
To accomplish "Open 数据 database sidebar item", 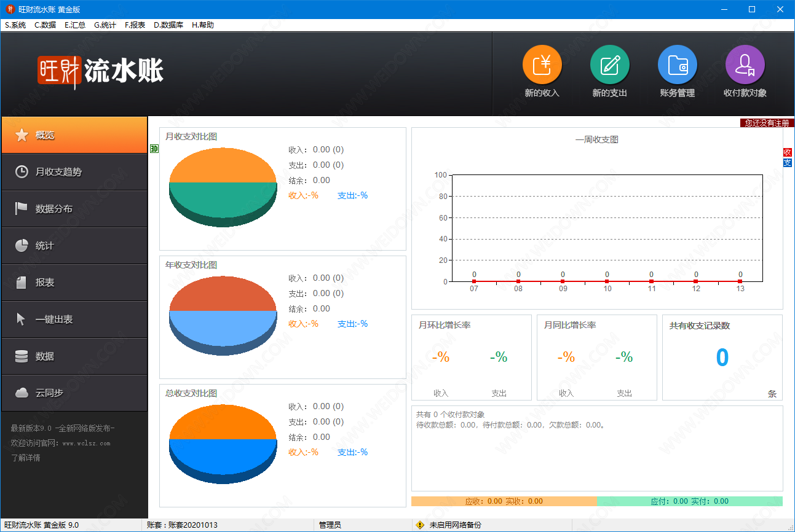I will (x=74, y=356).
